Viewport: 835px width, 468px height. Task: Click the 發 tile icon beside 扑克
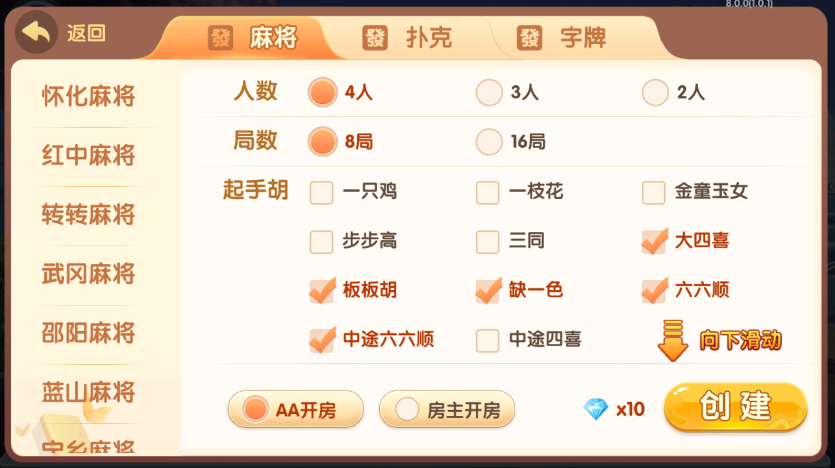375,38
